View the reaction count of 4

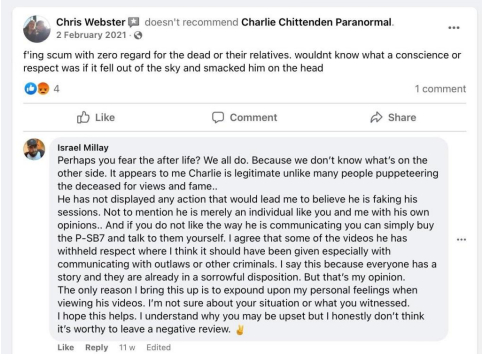(57, 89)
